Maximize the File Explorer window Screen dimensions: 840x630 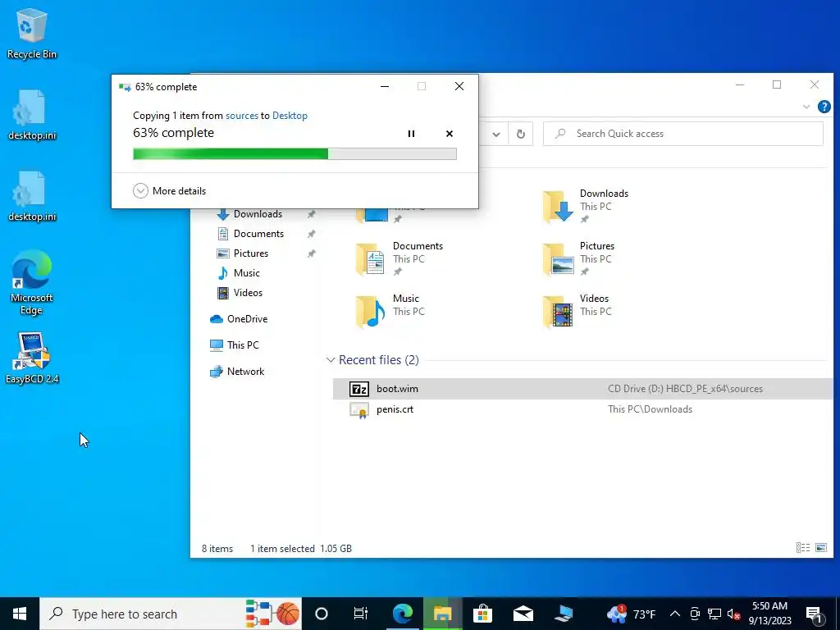777,84
